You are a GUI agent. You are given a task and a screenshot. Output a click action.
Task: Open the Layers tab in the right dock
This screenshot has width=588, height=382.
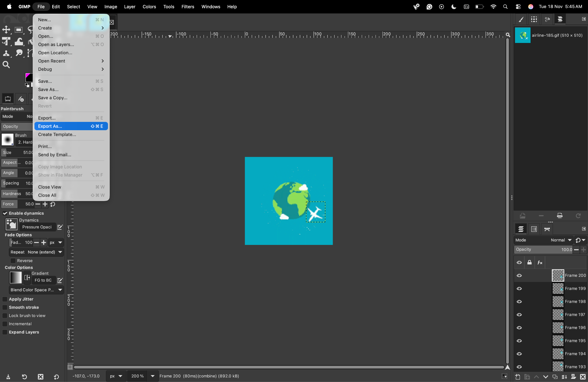[x=521, y=229]
